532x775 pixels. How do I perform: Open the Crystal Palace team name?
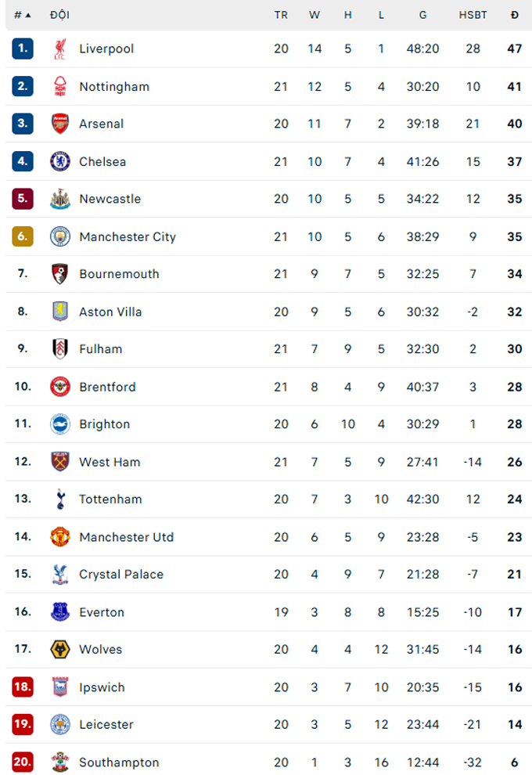tap(121, 575)
